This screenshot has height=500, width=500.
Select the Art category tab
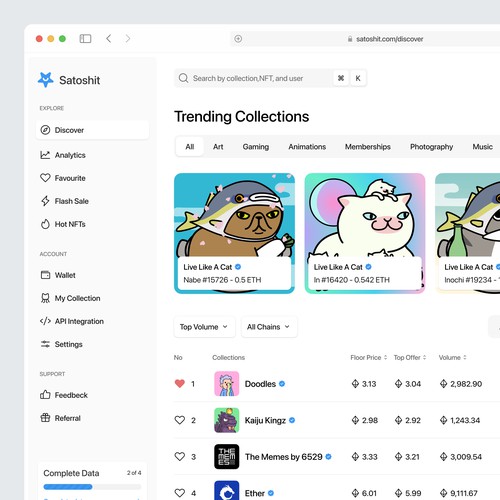tap(218, 147)
